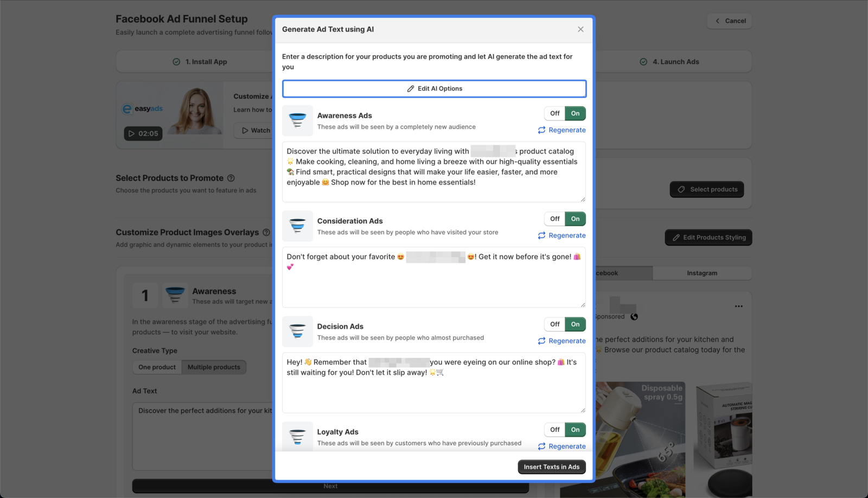Image resolution: width=868 pixels, height=498 pixels.
Task: Click inside the Decision Ads text box
Action: tap(433, 382)
